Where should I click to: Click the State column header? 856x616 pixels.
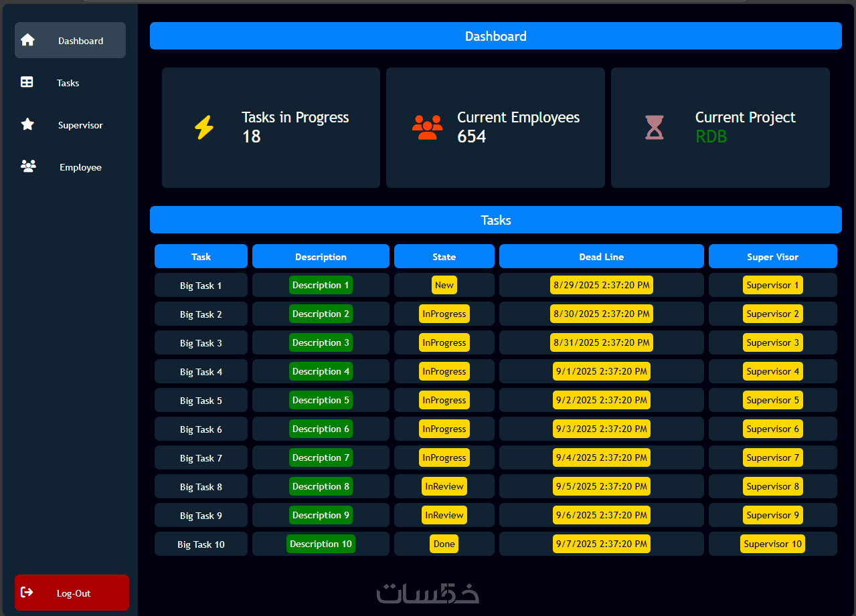444,256
